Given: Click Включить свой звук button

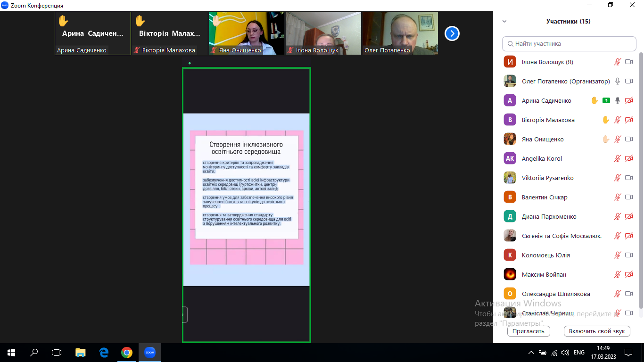Looking at the screenshot, I should (597, 331).
